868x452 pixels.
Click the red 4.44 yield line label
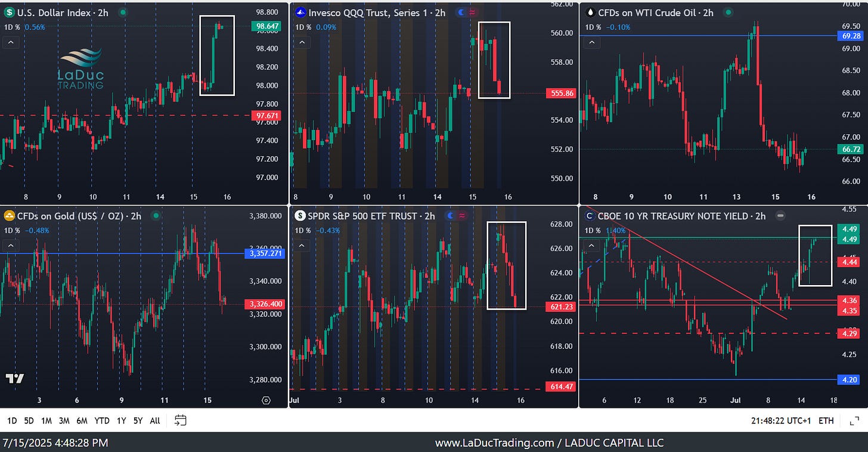click(x=848, y=262)
